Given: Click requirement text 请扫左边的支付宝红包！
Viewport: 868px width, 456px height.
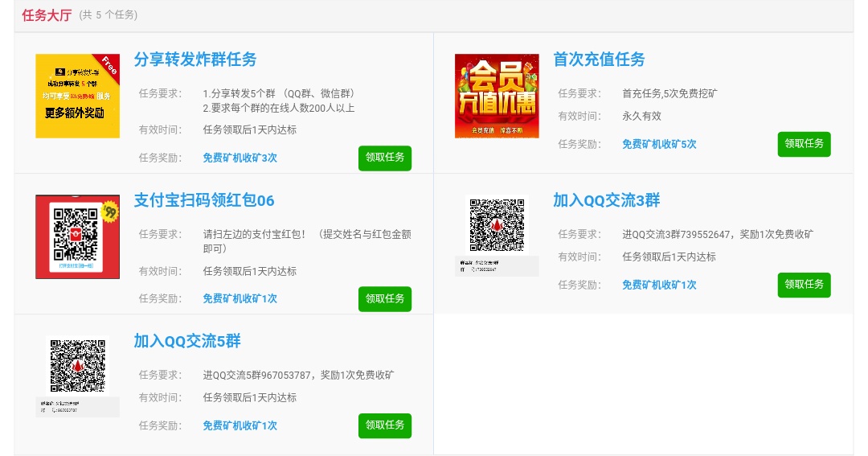Looking at the screenshot, I should pyautogui.click(x=254, y=234).
